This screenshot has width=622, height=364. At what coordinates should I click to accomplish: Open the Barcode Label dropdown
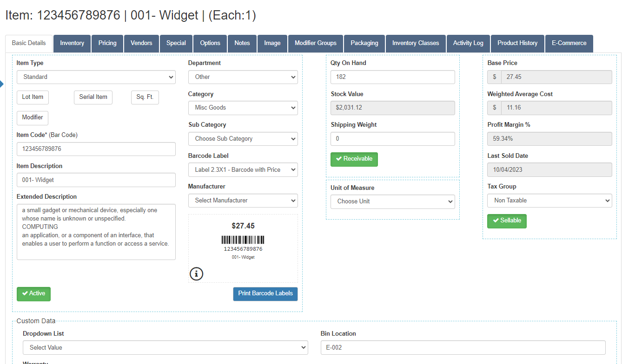click(243, 169)
